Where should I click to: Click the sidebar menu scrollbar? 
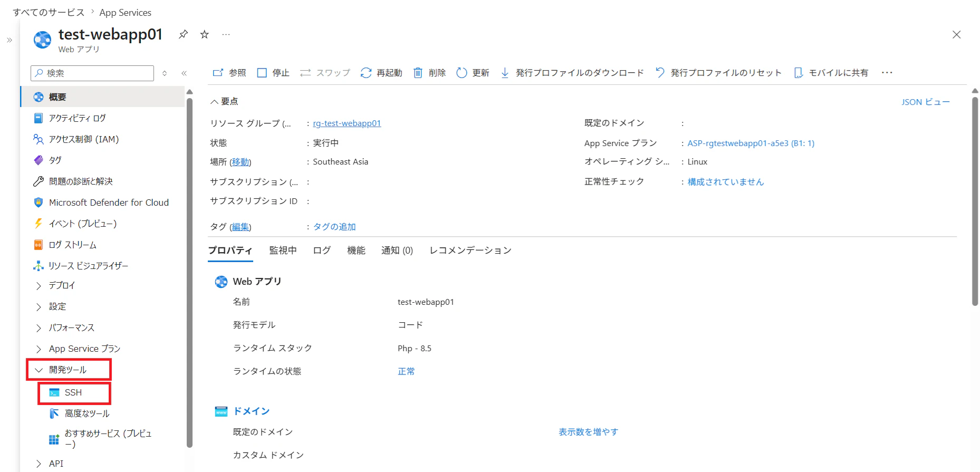click(x=189, y=272)
